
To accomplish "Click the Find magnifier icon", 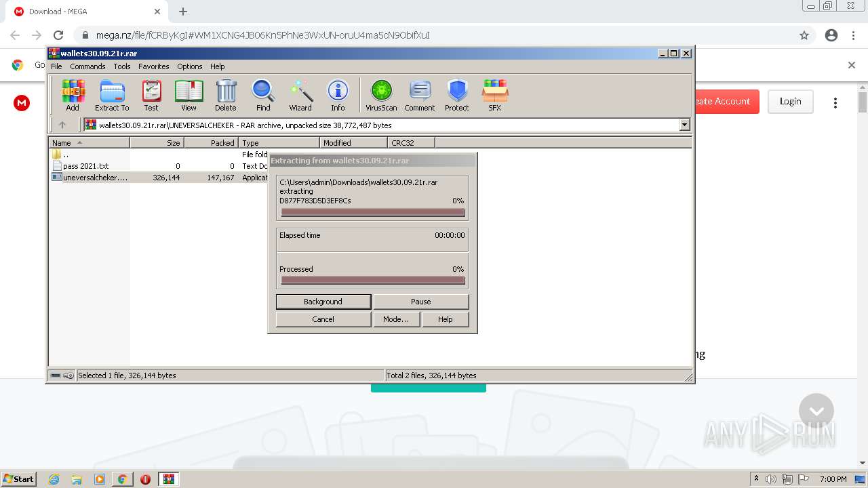I will (263, 95).
